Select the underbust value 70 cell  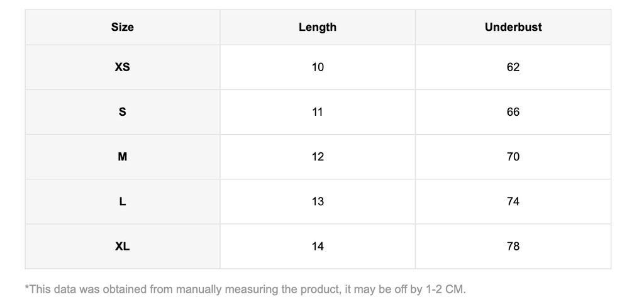(513, 157)
